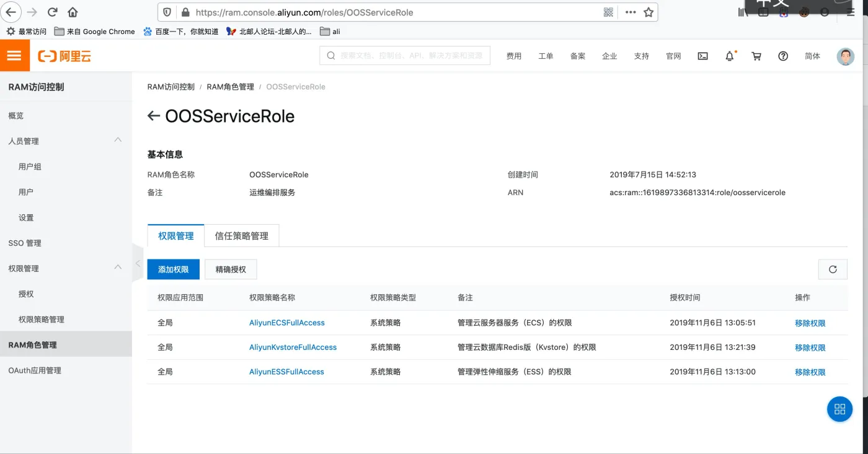Click the browser back arrow
The width and height of the screenshot is (868, 454).
tap(11, 12)
